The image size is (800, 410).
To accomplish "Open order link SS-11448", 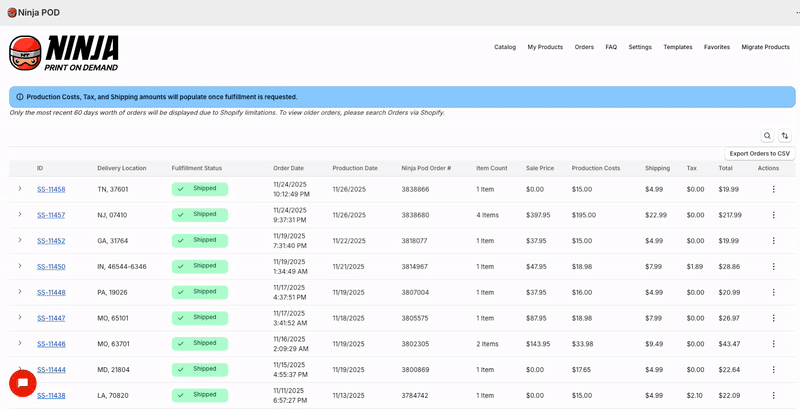I will 51,293.
